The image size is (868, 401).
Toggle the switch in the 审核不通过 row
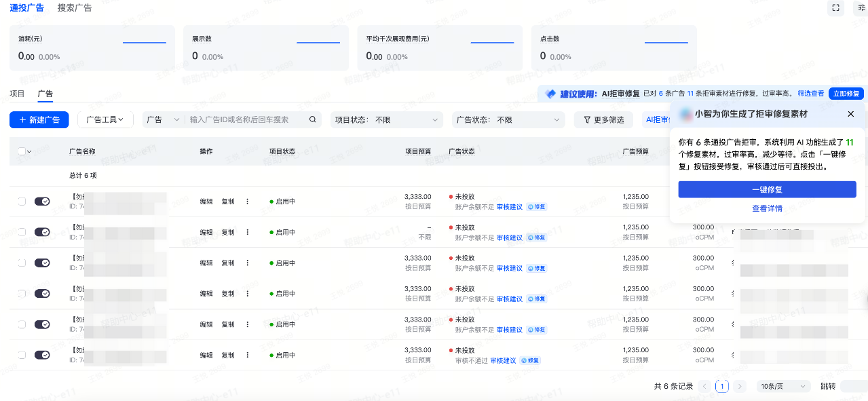pyautogui.click(x=42, y=355)
